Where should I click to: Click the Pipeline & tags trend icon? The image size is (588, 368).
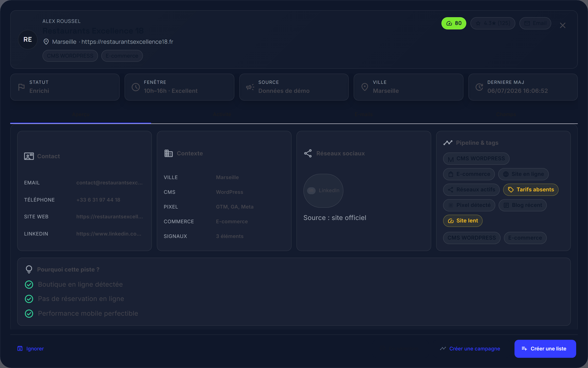[448, 143]
